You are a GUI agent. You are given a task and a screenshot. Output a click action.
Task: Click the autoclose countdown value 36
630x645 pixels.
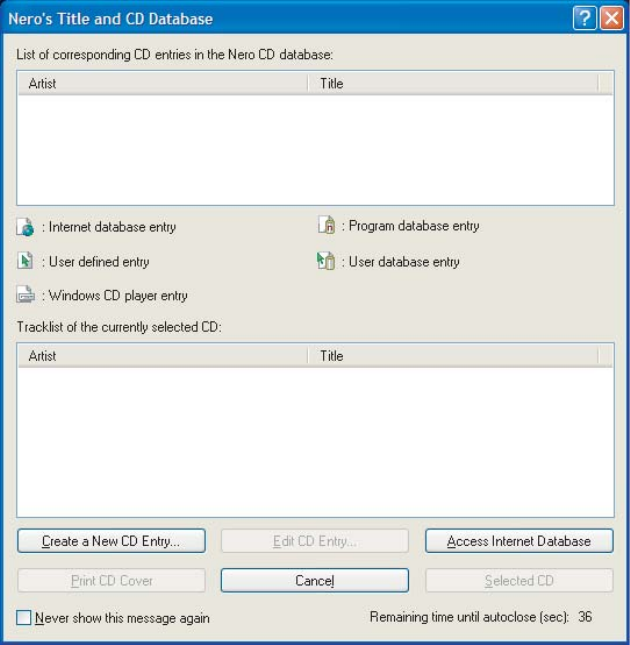pyautogui.click(x=585, y=617)
